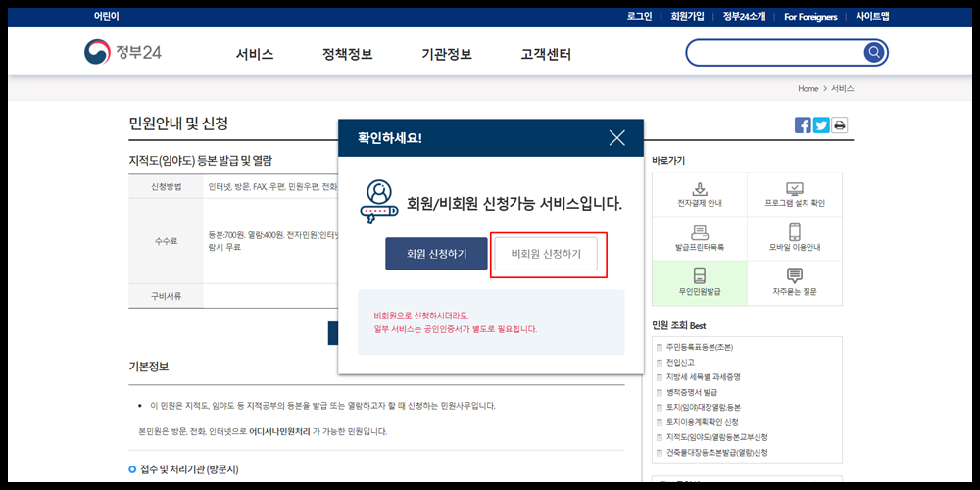Open 토지이용계획확인 신청 link

(x=703, y=421)
